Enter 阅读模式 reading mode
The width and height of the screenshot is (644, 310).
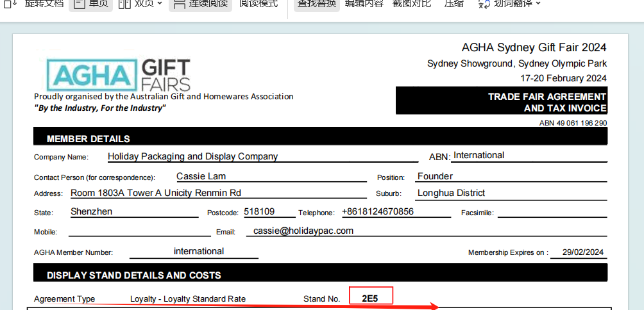coord(258,4)
